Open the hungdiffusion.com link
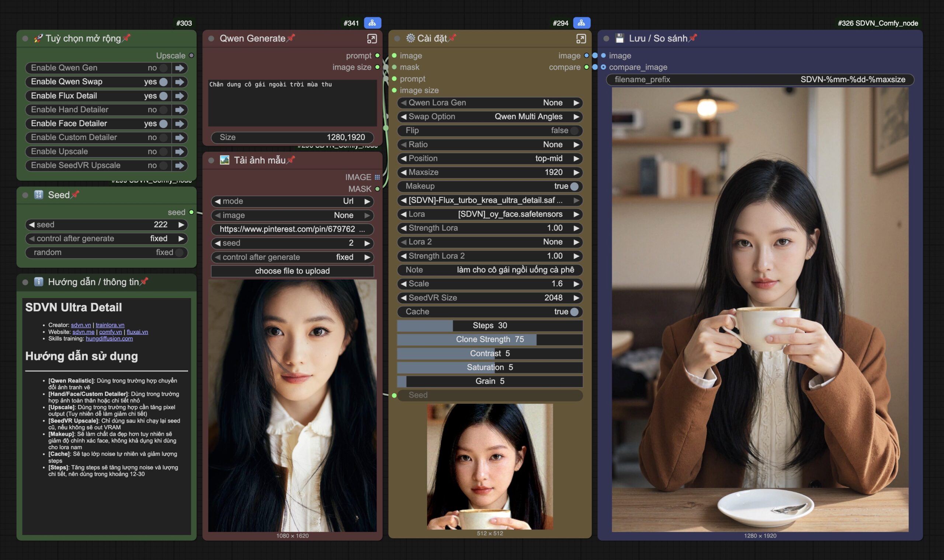The width and height of the screenshot is (944, 560). click(x=109, y=339)
